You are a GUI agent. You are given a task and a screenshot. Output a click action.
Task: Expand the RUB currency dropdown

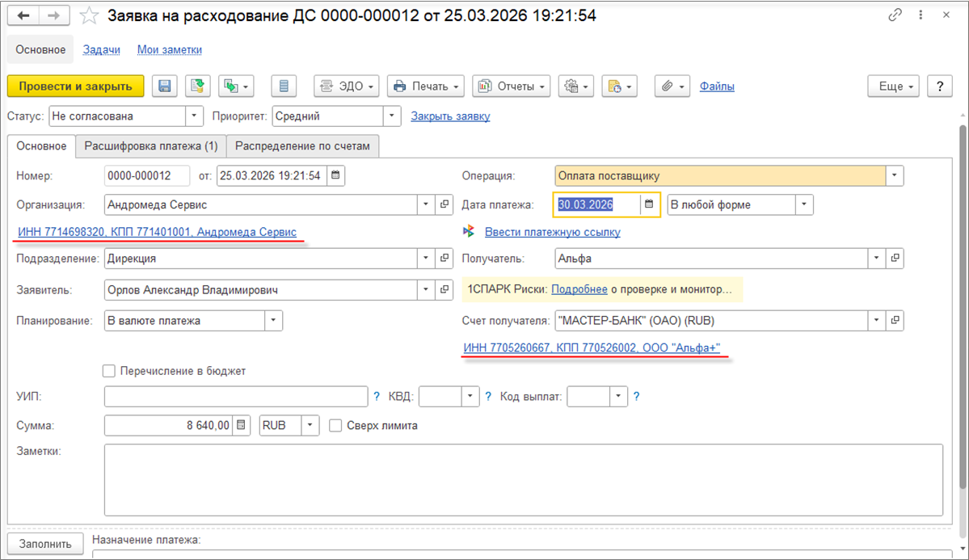[x=310, y=425]
